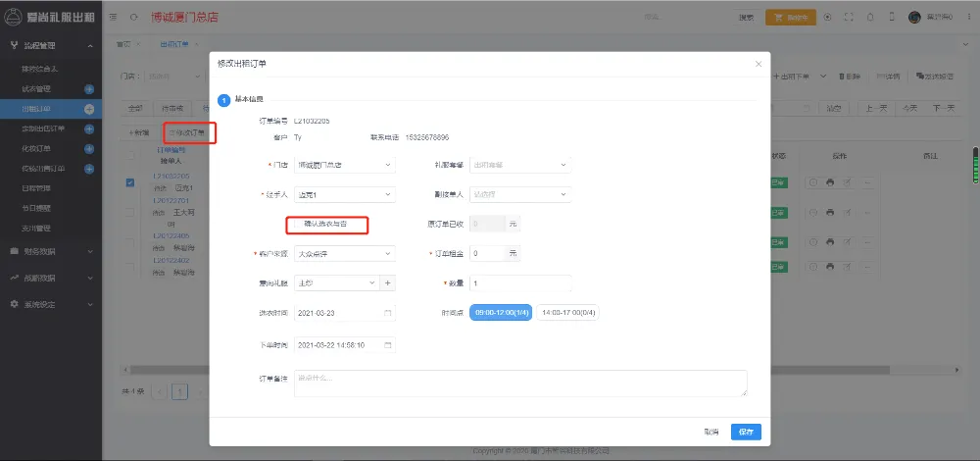Image resolution: width=980 pixels, height=461 pixels.
Task: Click the 取消 cancel button
Action: click(711, 432)
